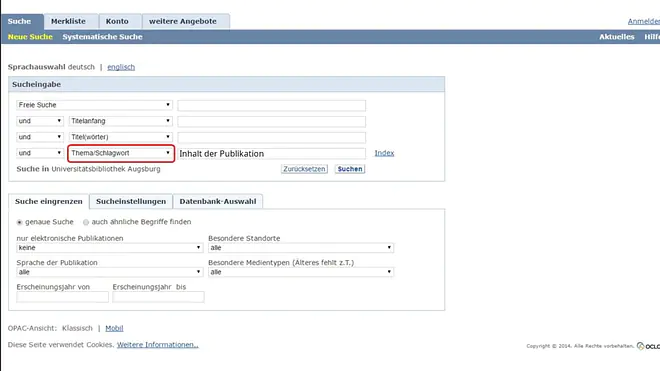The image size is (660, 371).
Task: Click the Erscheinungsjahr bis input field
Action: pos(158,296)
